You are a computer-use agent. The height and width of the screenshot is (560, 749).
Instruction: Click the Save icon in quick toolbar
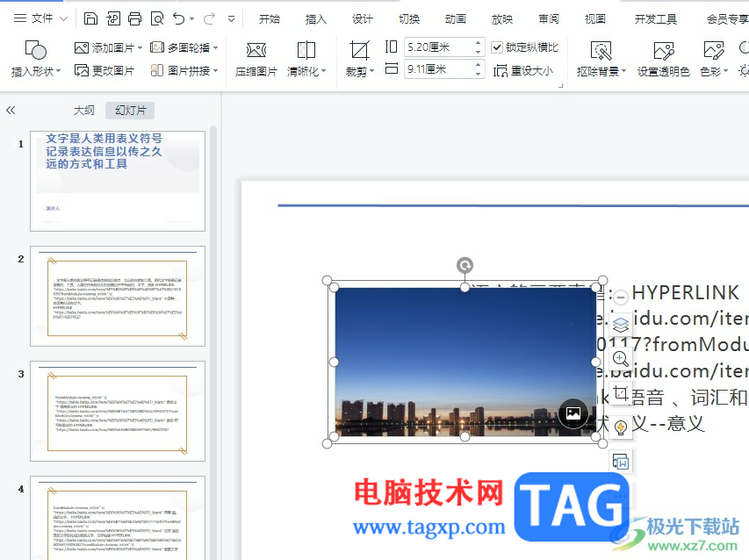[x=90, y=18]
